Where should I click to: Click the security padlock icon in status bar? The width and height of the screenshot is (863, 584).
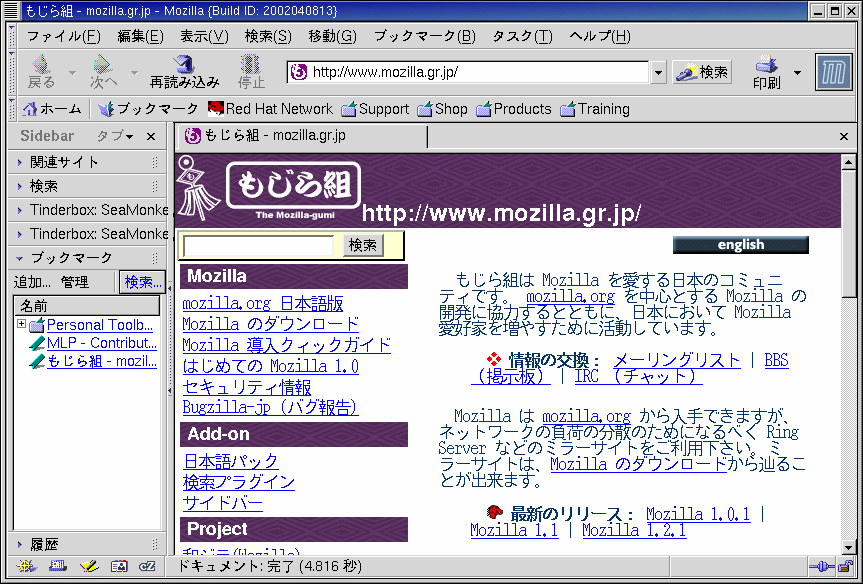point(845,566)
